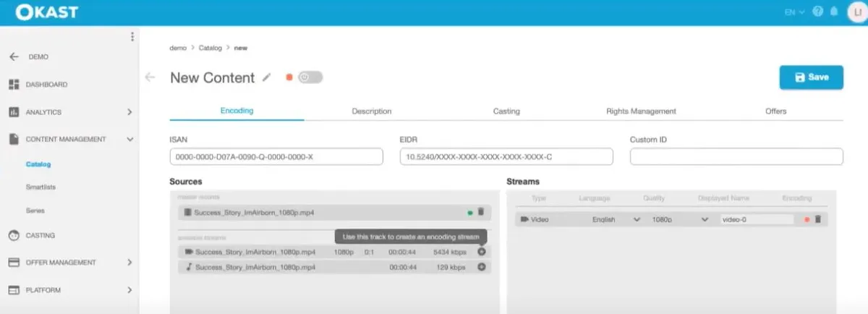The height and width of the screenshot is (314, 868).
Task: Click the 5434 kbps bitrate value
Action: pos(451,252)
